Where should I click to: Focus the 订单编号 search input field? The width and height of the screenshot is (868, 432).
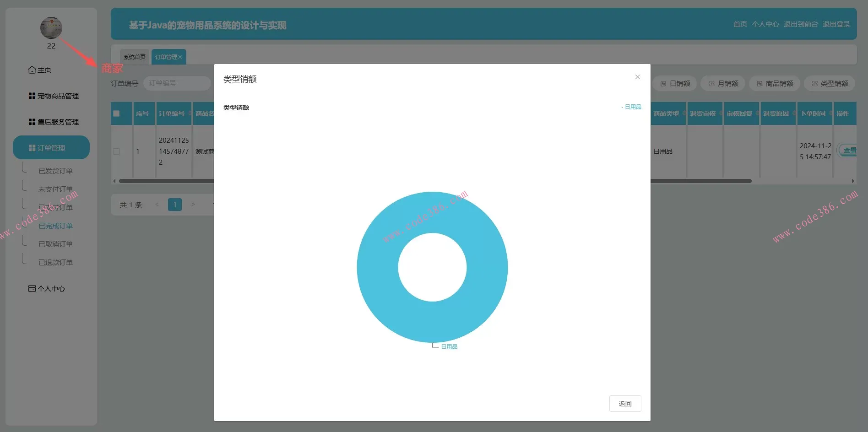click(x=177, y=83)
